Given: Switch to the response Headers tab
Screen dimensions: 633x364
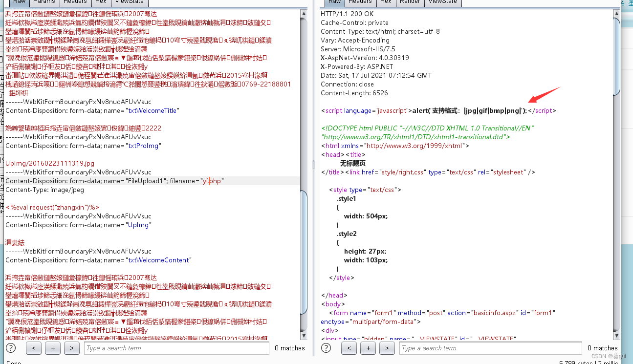Looking at the screenshot, I should click(360, 2).
